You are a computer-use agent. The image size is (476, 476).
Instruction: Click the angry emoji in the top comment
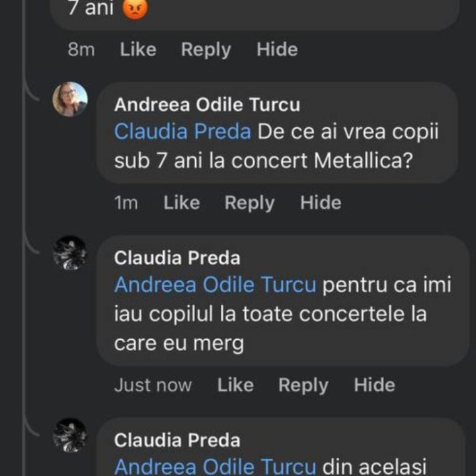(136, 9)
